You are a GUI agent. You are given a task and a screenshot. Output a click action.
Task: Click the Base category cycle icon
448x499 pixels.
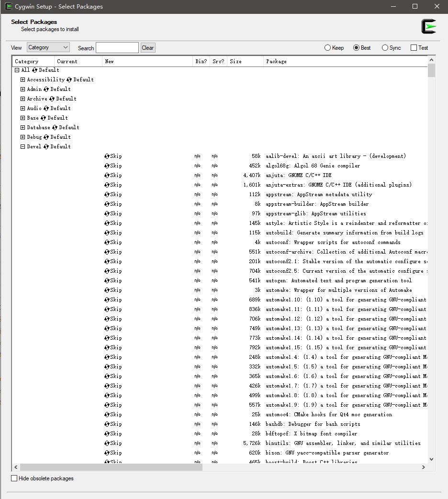click(x=43, y=118)
